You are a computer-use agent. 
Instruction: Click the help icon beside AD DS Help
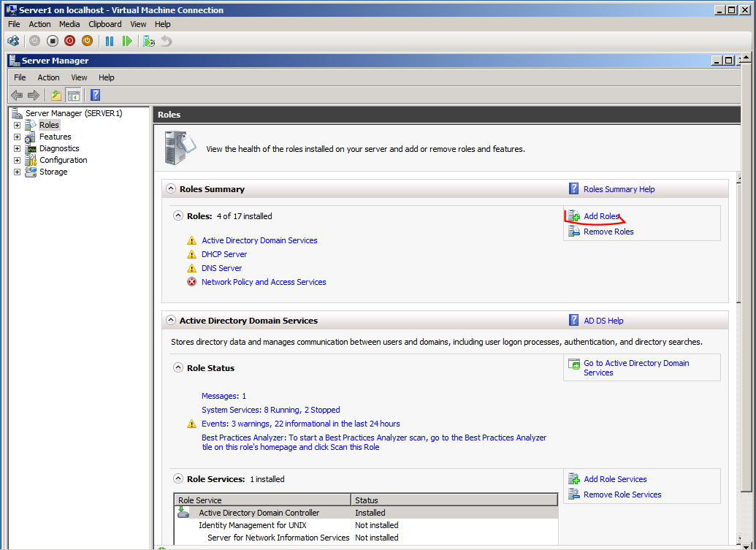tap(573, 320)
